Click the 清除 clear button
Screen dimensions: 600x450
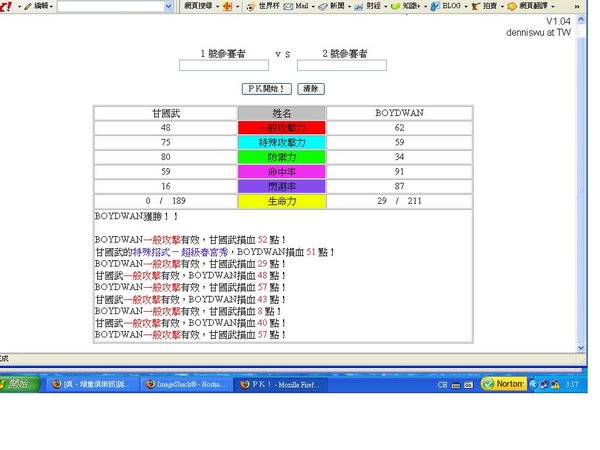coord(311,89)
